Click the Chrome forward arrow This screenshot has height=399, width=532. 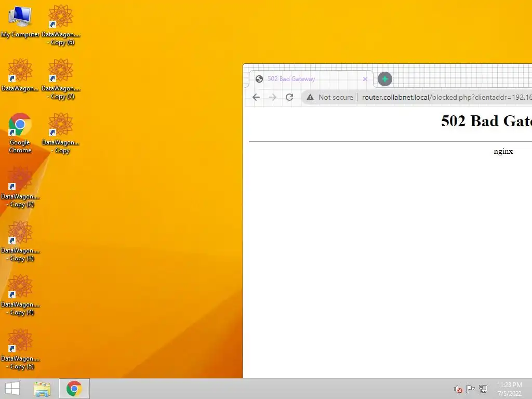(272, 97)
